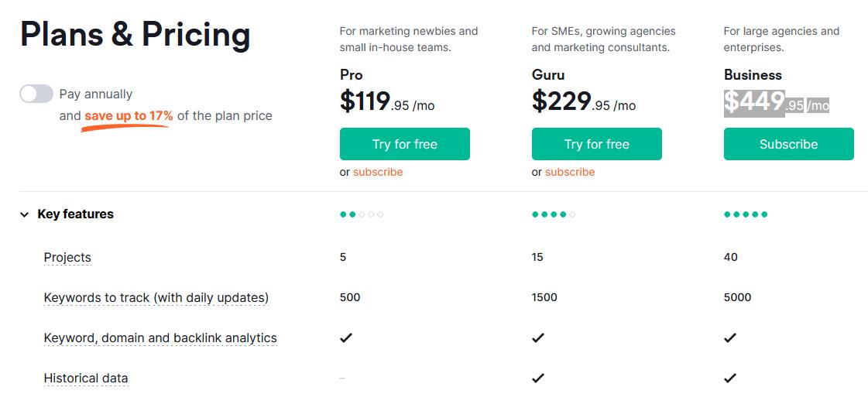This screenshot has width=868, height=394.
Task: Click the Business checkmark for Historical data
Action: (730, 378)
